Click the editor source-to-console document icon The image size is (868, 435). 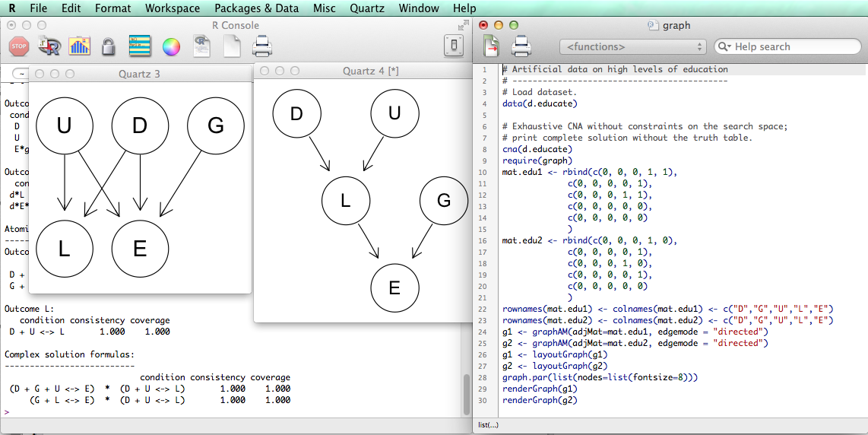click(492, 47)
